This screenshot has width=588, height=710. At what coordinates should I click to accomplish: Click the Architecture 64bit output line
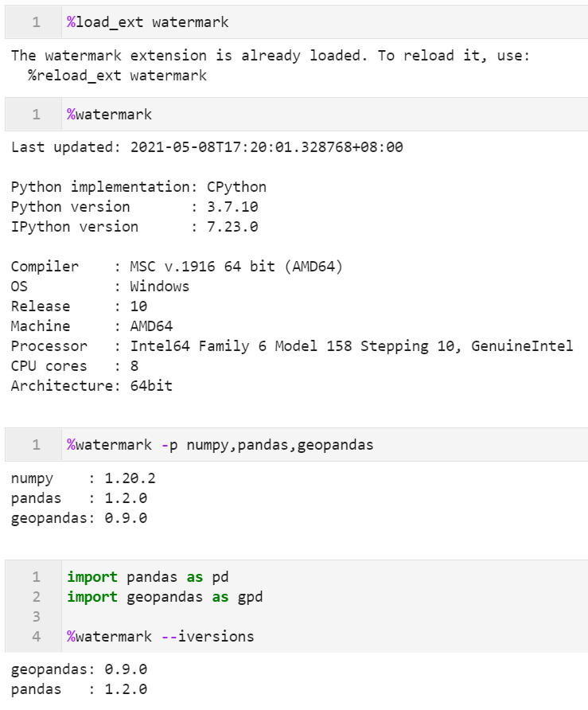point(92,386)
